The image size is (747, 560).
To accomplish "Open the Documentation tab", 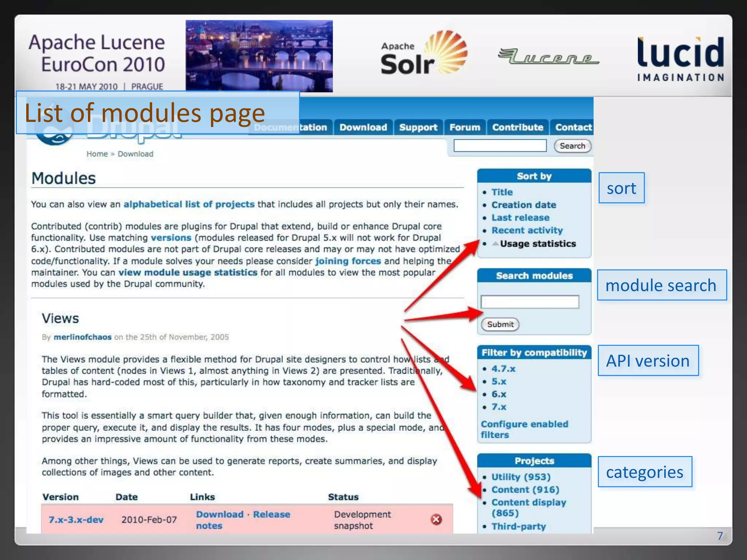I will [291, 127].
